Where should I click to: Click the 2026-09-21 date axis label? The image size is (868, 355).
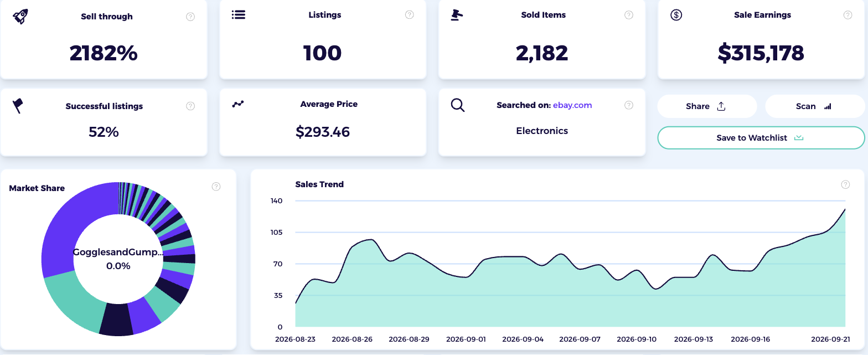pos(830,339)
